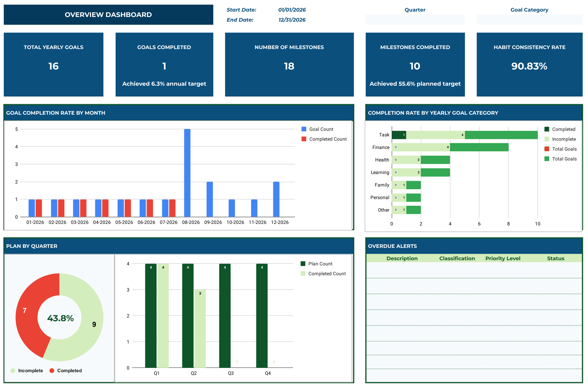Click the 43.8% donut center value
588x388 pixels.
[61, 318]
